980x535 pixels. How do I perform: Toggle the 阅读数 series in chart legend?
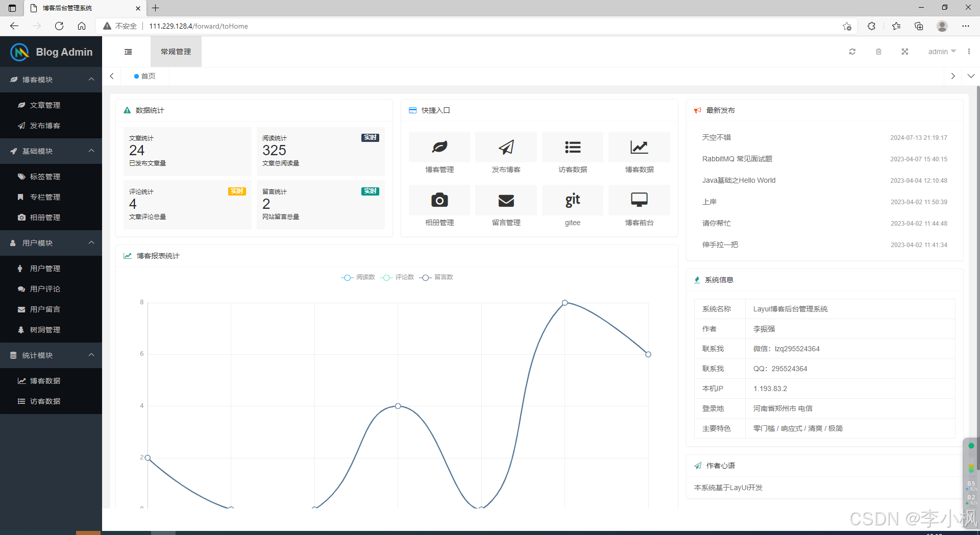click(358, 277)
